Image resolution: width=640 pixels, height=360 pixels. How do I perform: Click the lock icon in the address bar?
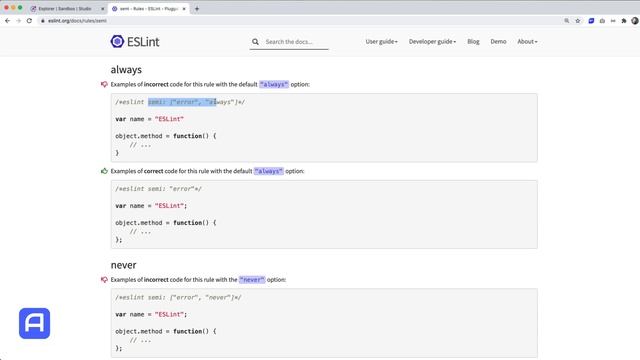[43, 20]
